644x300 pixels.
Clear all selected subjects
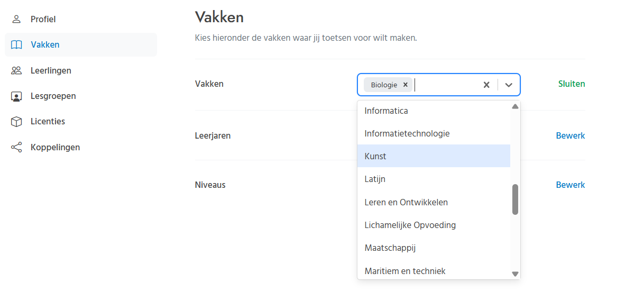click(x=486, y=85)
